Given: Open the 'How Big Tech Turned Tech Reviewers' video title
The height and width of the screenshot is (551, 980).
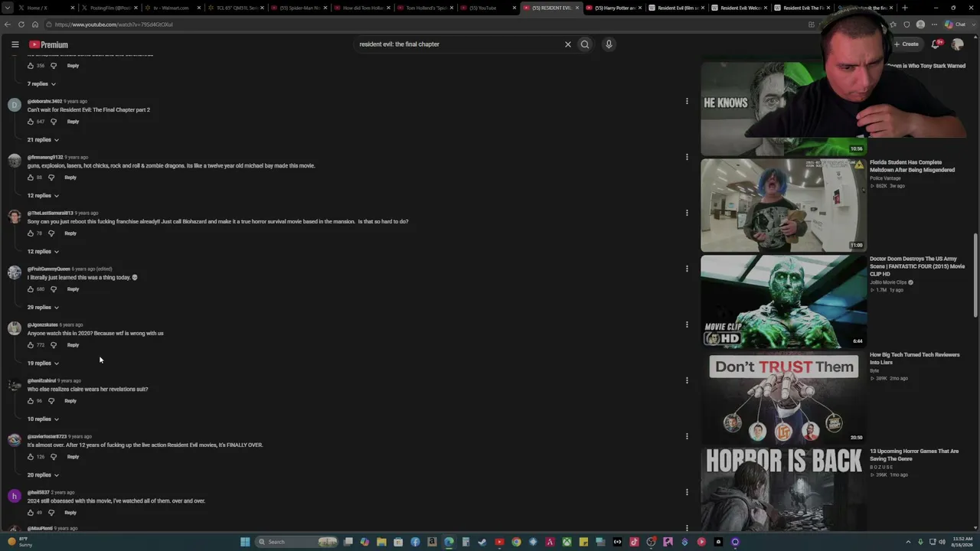Looking at the screenshot, I should [914, 358].
